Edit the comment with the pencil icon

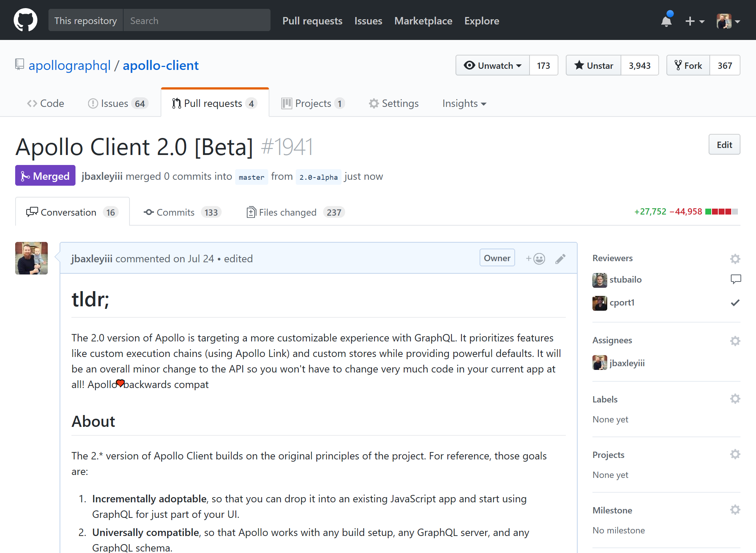560,259
